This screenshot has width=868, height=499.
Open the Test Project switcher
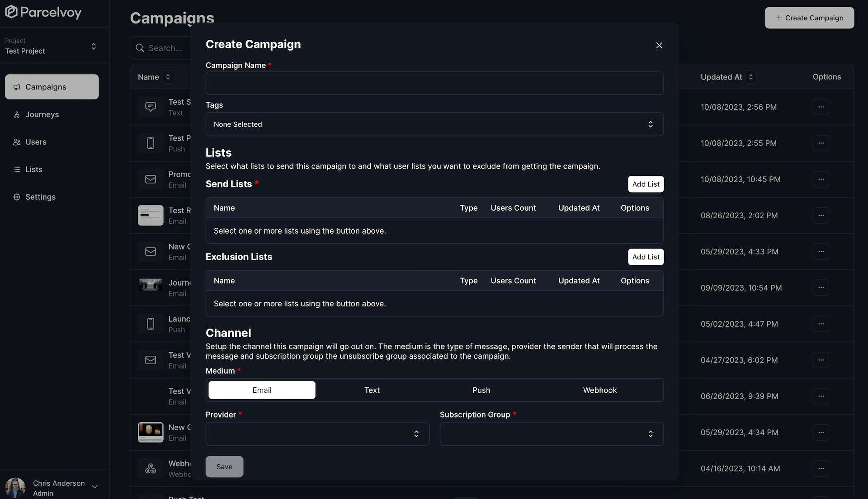point(52,46)
